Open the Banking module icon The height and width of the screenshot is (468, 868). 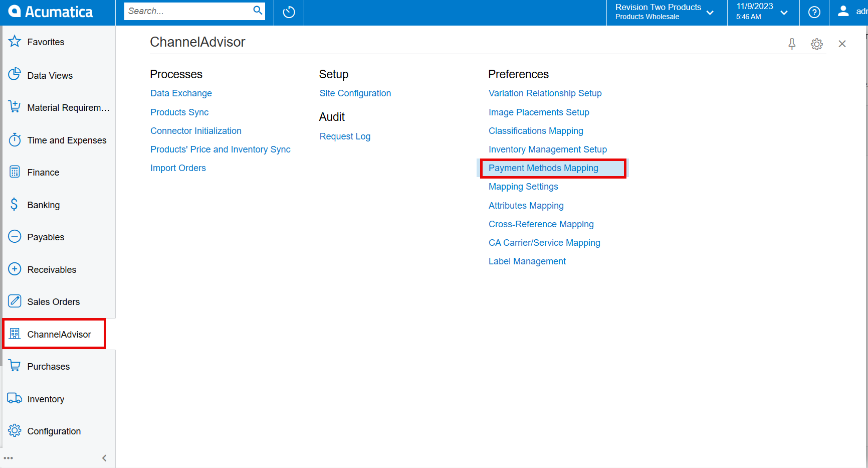[15, 204]
